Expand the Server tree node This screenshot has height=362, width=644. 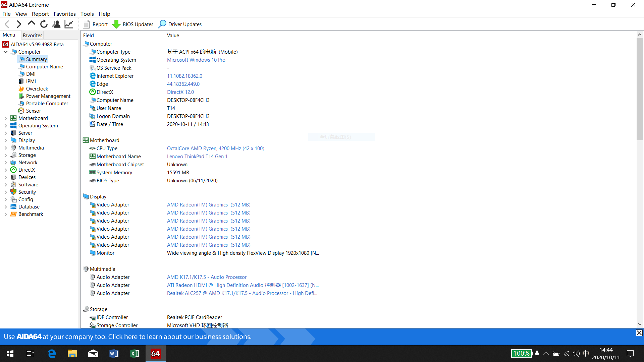point(6,133)
